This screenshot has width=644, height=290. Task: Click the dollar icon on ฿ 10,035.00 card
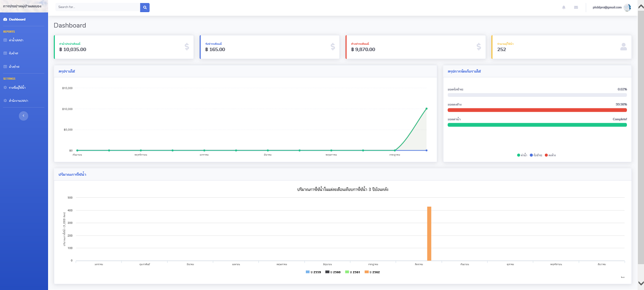tap(187, 47)
